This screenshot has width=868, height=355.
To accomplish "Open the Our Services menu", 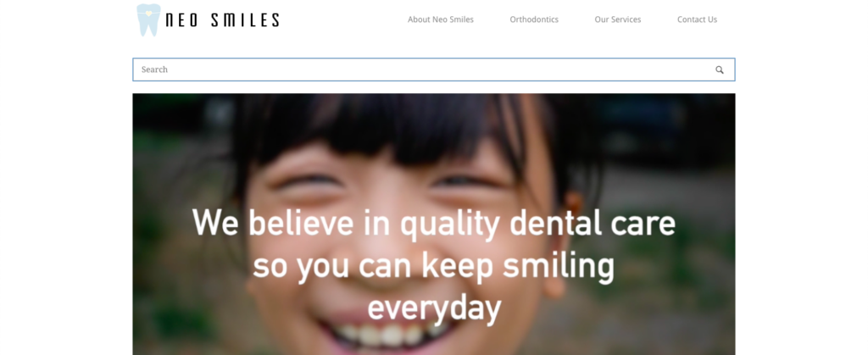I will tap(618, 19).
